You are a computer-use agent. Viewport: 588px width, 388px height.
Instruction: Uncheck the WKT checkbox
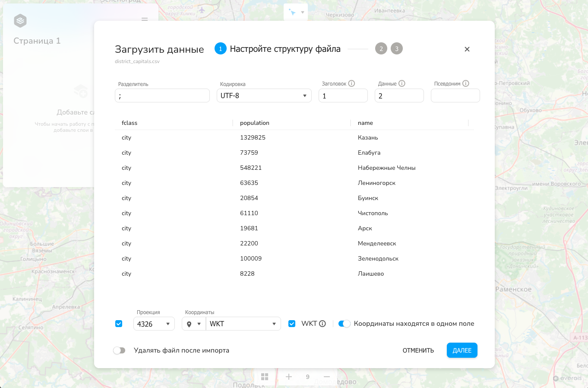(292, 324)
